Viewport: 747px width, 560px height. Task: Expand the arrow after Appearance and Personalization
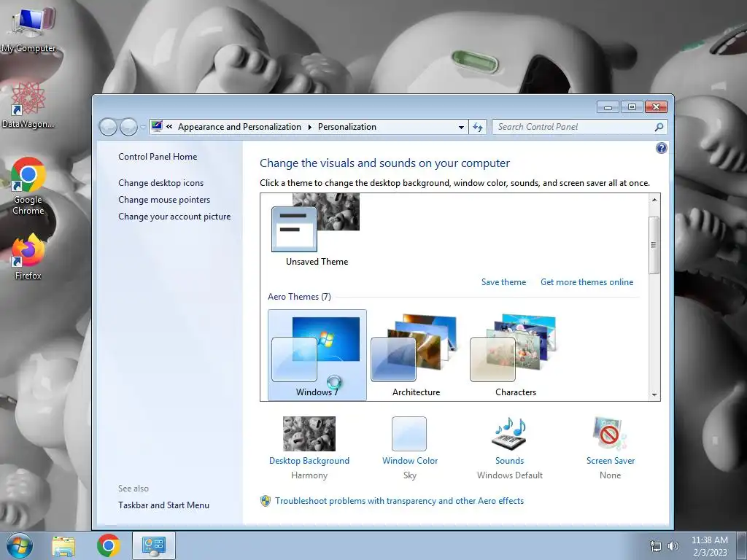309,127
